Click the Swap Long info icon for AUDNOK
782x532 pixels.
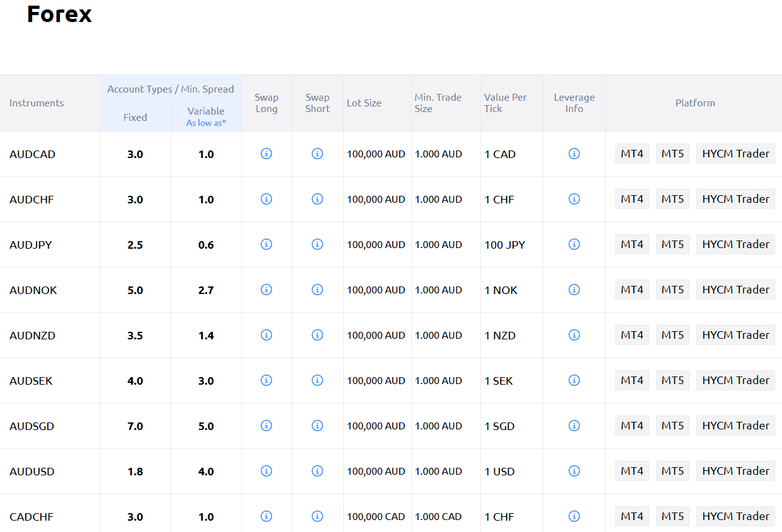(x=266, y=290)
